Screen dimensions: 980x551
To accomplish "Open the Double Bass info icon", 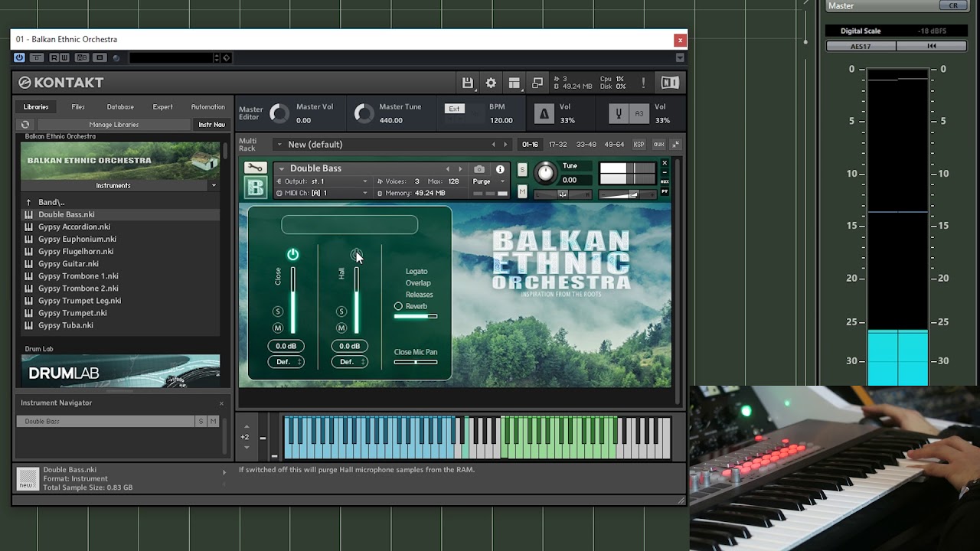I will point(500,169).
